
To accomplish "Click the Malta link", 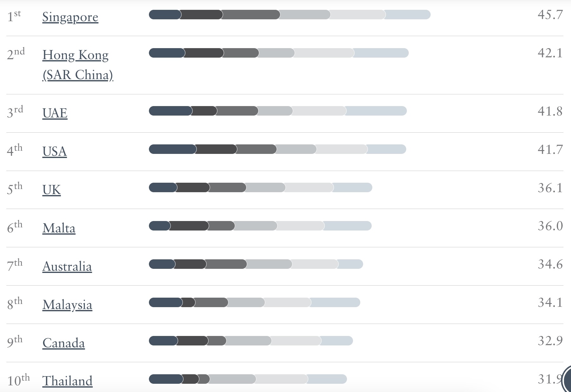I will 59,228.
